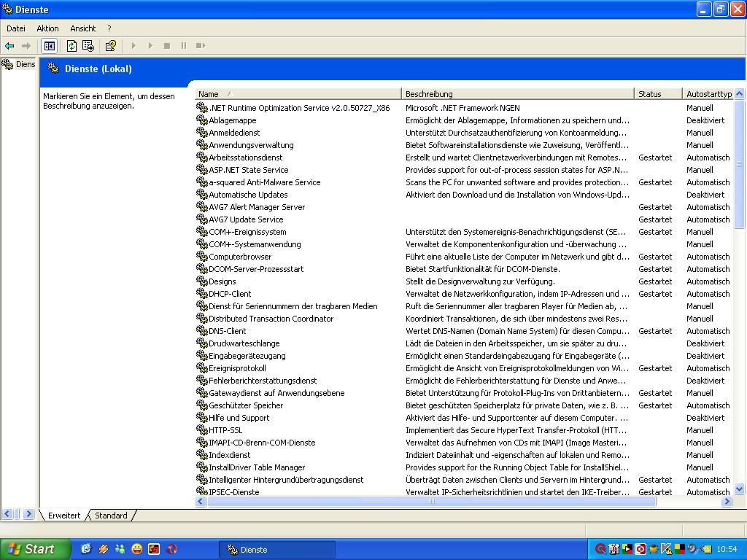
Task: Click the gear icon next to Designs
Action: point(202,281)
